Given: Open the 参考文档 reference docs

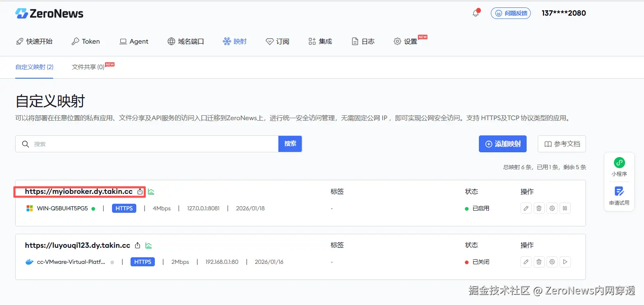Looking at the screenshot, I should (x=562, y=144).
